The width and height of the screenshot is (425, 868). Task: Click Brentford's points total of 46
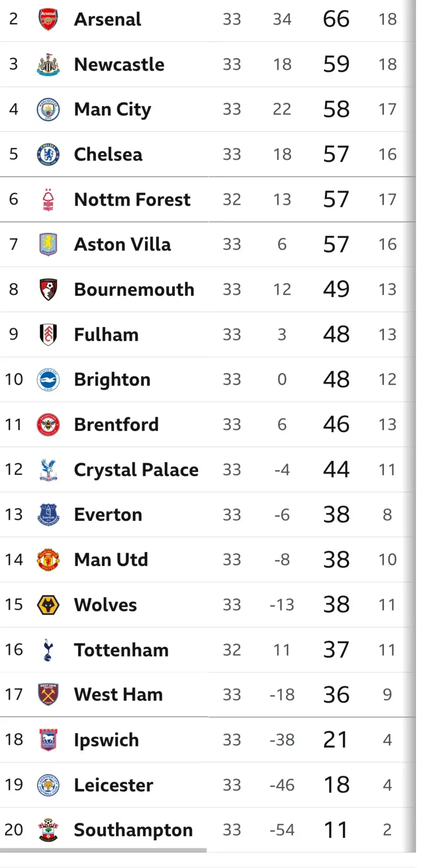[336, 425]
